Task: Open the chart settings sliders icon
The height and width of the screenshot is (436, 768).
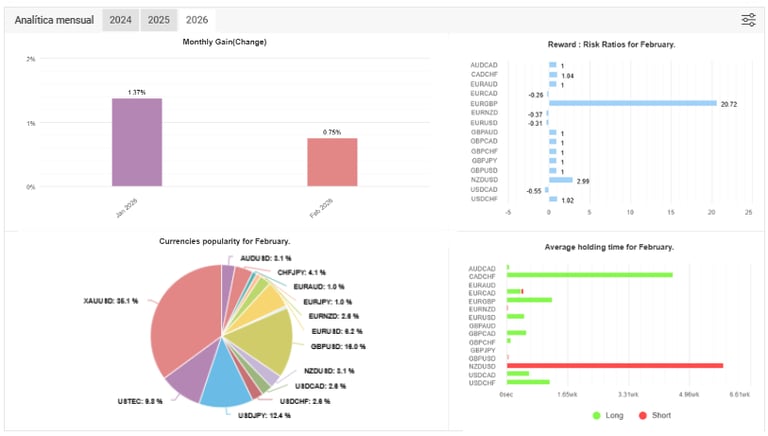Action: tap(748, 20)
